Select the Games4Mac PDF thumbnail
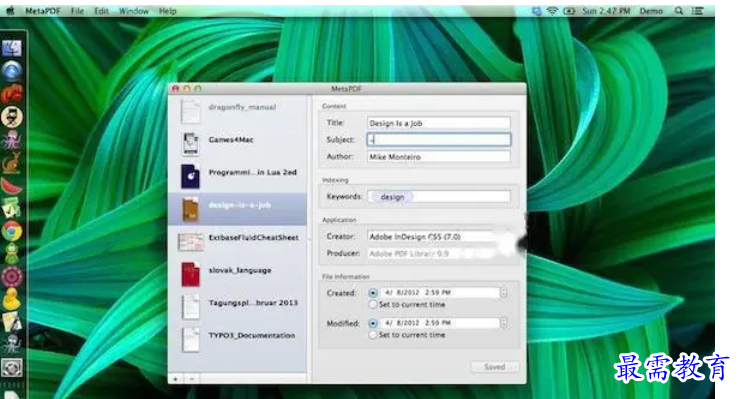738x399 pixels. click(x=191, y=143)
